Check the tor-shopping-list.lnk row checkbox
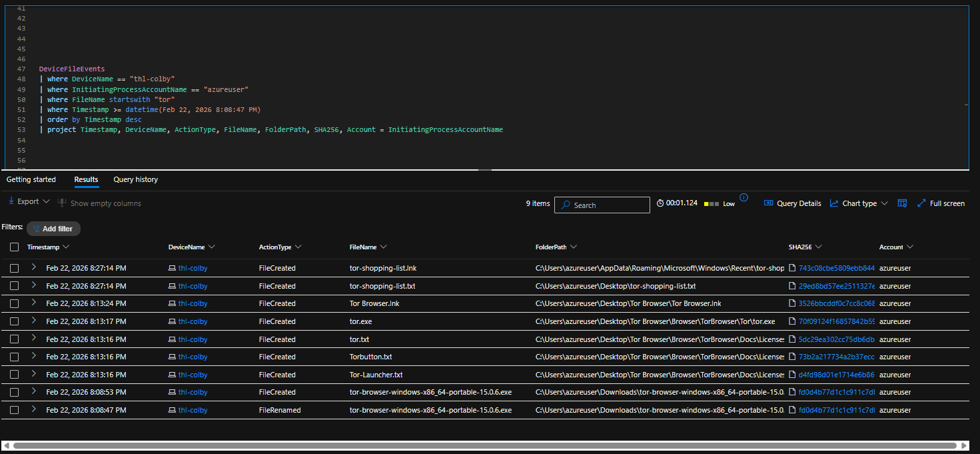The image size is (980, 454). click(15, 268)
